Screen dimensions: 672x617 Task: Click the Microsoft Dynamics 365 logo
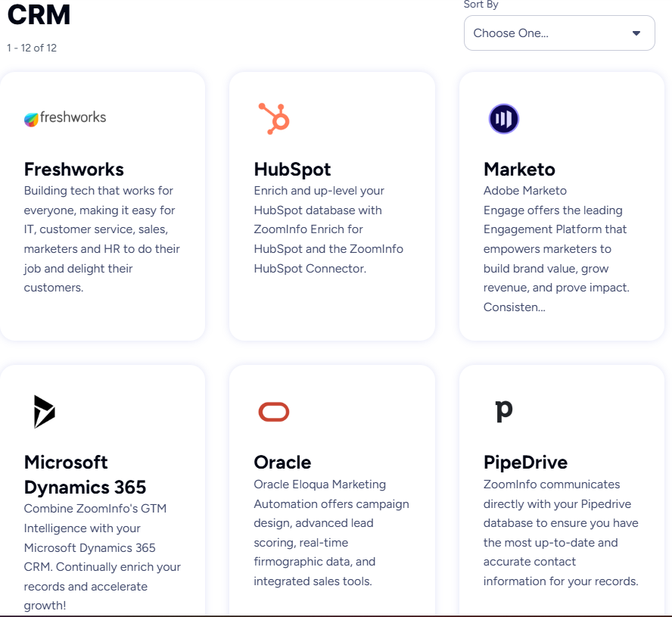click(45, 412)
